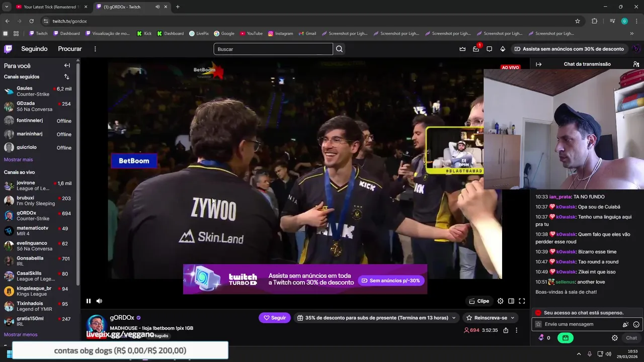
Task: Open chat celebration party icon
Action: coord(626,324)
